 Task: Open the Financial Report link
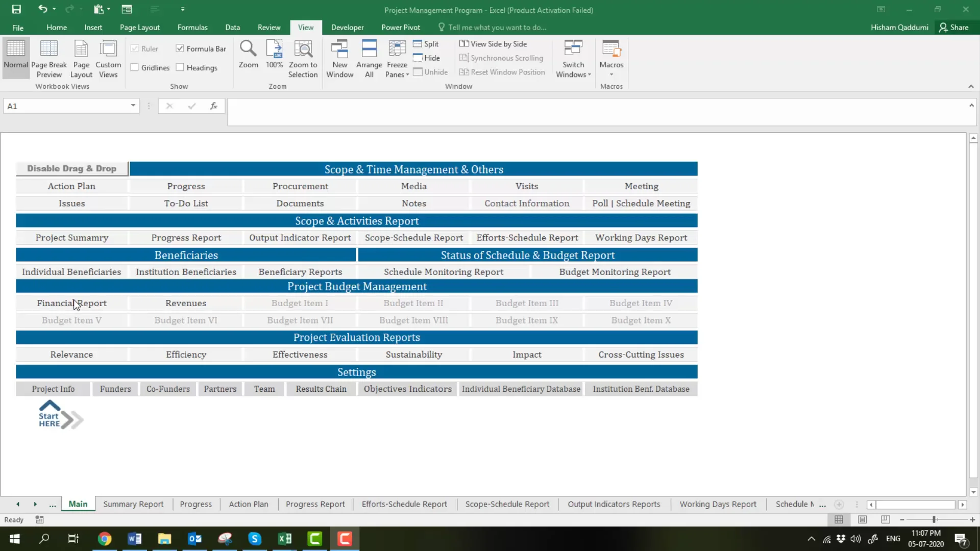71,303
